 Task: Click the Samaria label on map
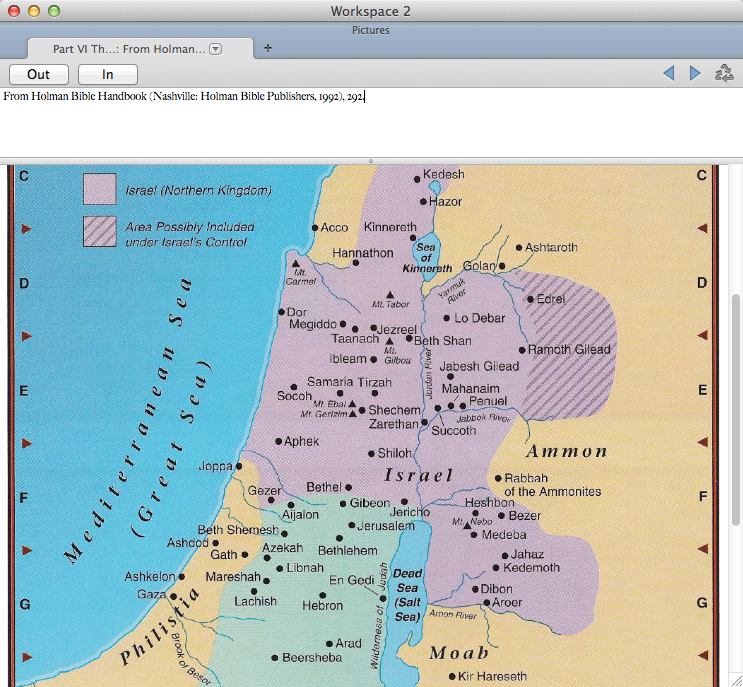coord(330,381)
